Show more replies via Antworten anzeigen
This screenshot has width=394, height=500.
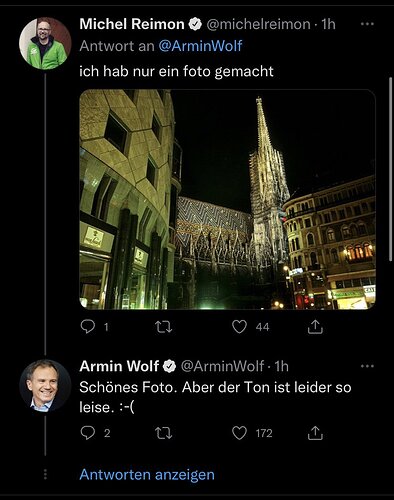coord(147,475)
